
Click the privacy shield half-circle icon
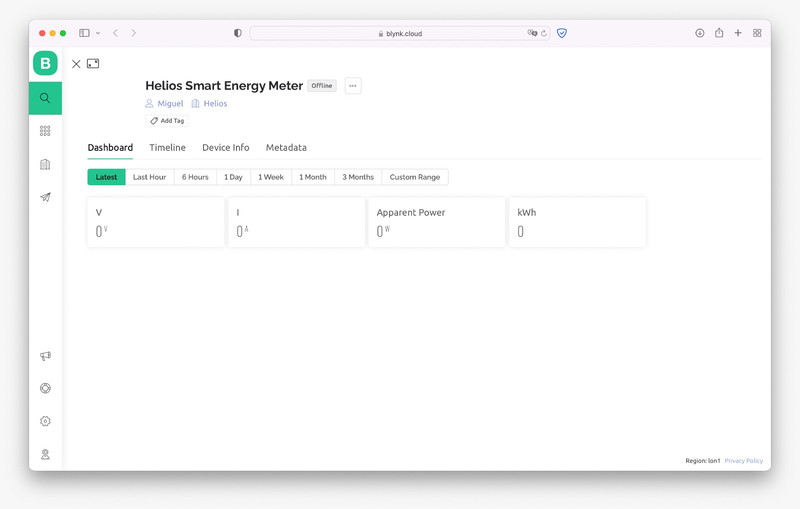[238, 33]
